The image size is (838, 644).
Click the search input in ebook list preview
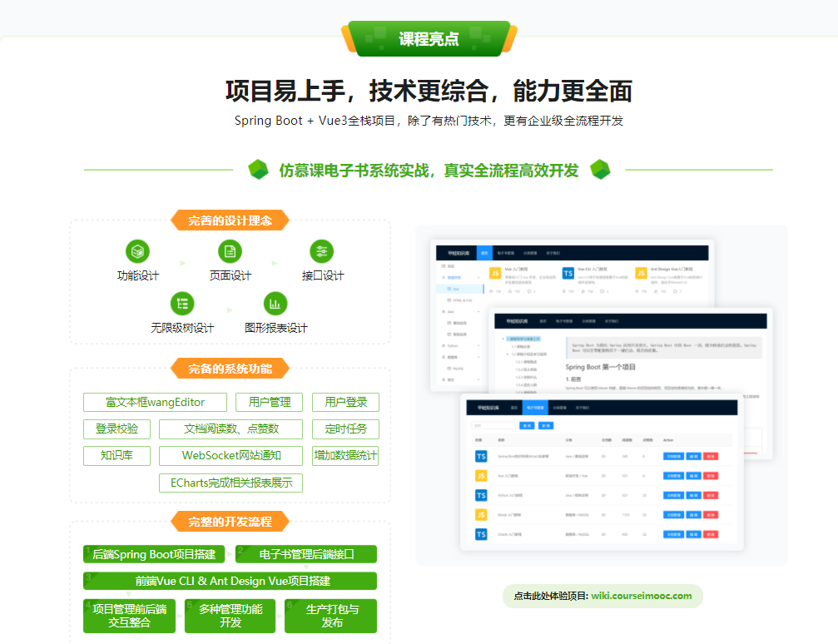coord(493,425)
